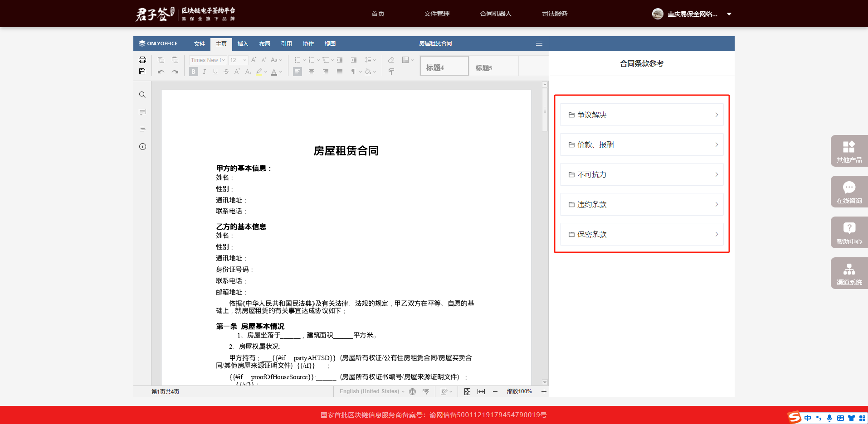The height and width of the screenshot is (424, 868).
Task: Decrease paragraph indent
Action: pos(340,60)
